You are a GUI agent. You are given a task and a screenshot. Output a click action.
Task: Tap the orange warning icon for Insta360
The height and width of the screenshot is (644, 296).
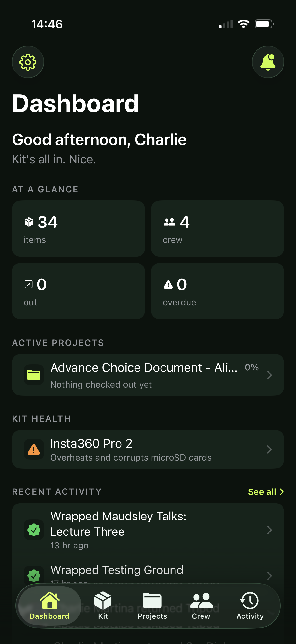[34, 449]
